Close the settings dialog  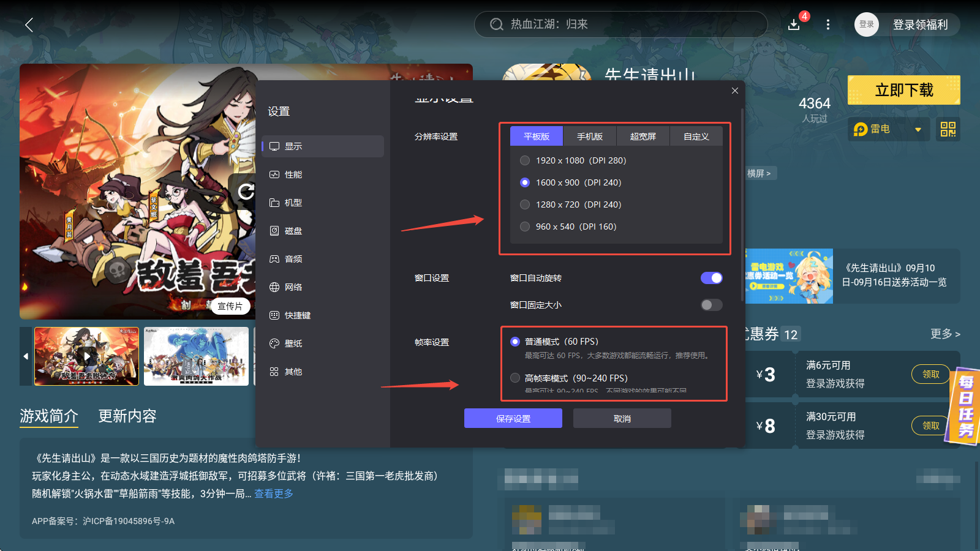735,91
